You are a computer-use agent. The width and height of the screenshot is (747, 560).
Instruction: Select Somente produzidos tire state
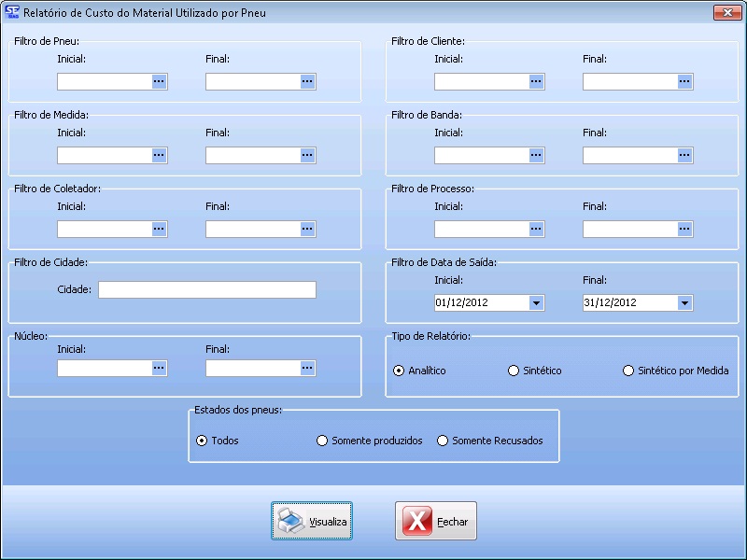point(323,441)
